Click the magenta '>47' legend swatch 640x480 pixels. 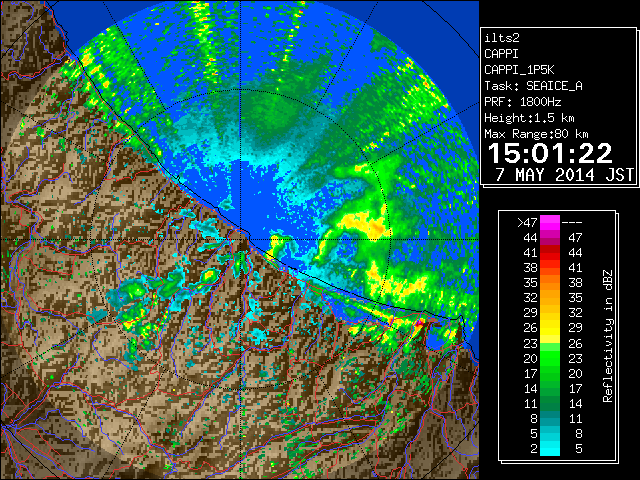[x=550, y=223]
